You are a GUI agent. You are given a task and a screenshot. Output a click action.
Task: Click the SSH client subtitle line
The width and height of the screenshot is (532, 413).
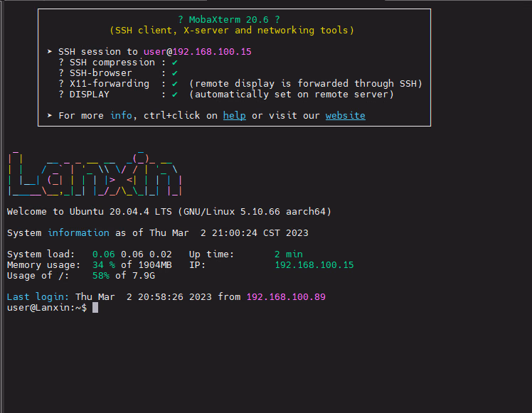[232, 31]
